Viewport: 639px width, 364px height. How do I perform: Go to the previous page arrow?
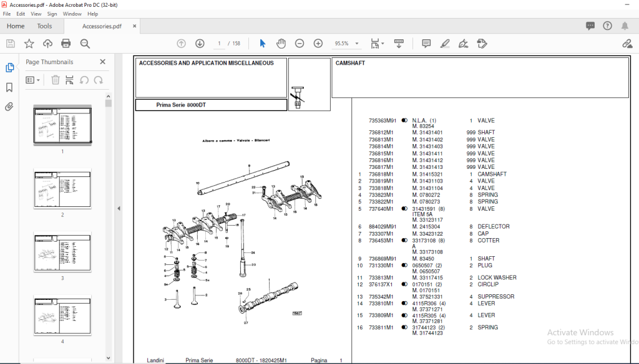click(182, 44)
